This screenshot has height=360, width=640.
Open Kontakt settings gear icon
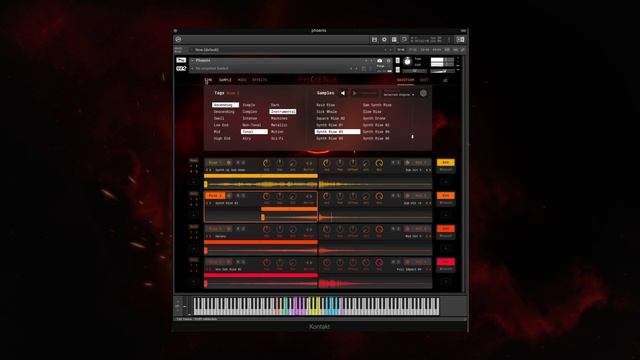click(384, 40)
